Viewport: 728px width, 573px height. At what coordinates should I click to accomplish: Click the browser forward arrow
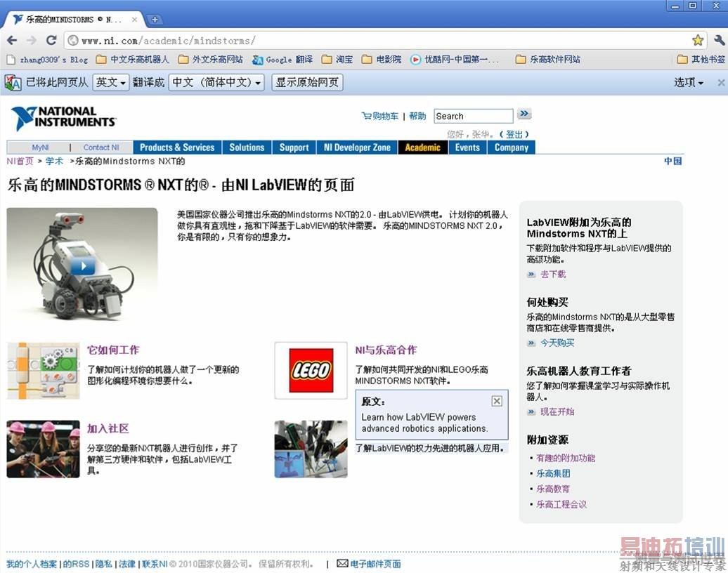[x=32, y=40]
